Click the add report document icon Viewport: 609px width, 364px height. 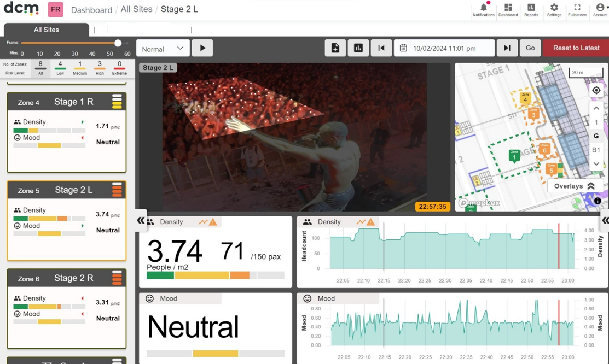(335, 48)
